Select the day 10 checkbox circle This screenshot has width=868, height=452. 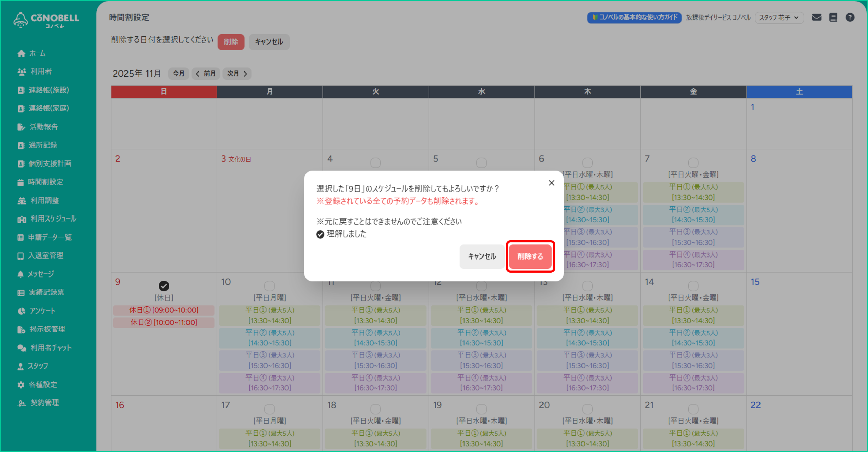click(270, 286)
